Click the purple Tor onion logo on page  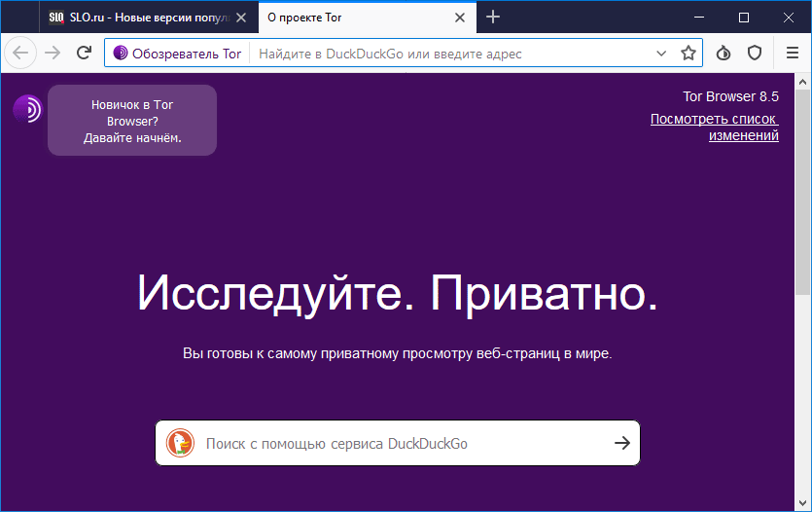click(27, 109)
